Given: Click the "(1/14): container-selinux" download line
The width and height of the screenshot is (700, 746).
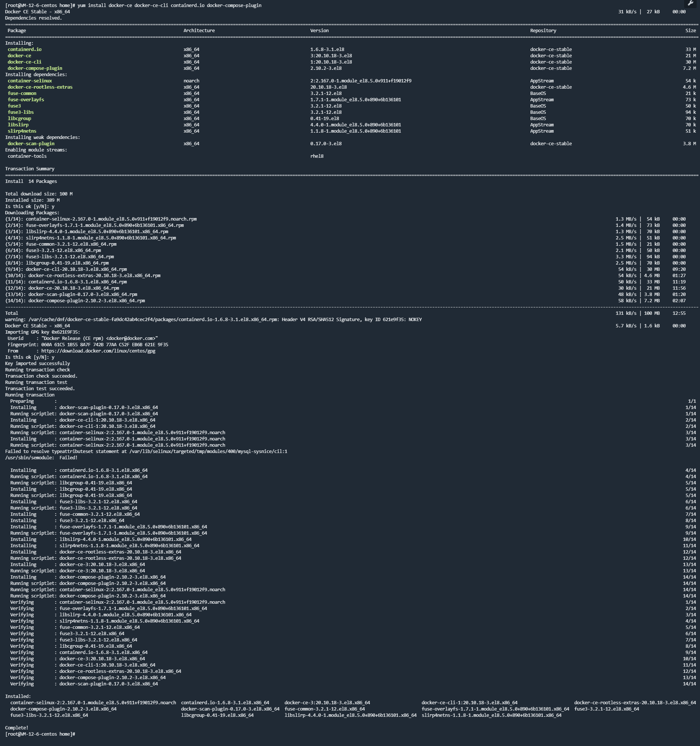Looking at the screenshot, I should click(x=101, y=219).
